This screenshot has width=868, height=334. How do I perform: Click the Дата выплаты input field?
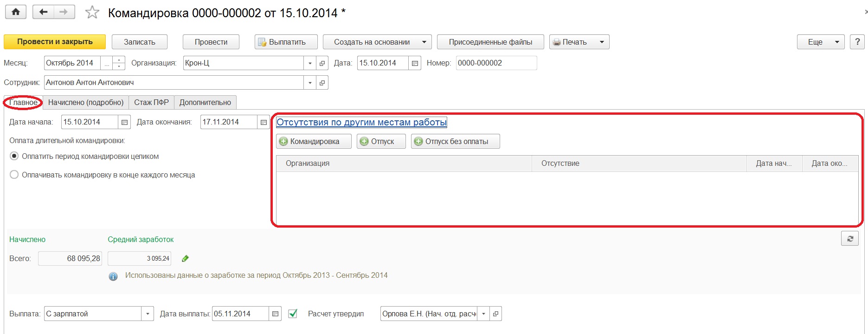tap(241, 314)
